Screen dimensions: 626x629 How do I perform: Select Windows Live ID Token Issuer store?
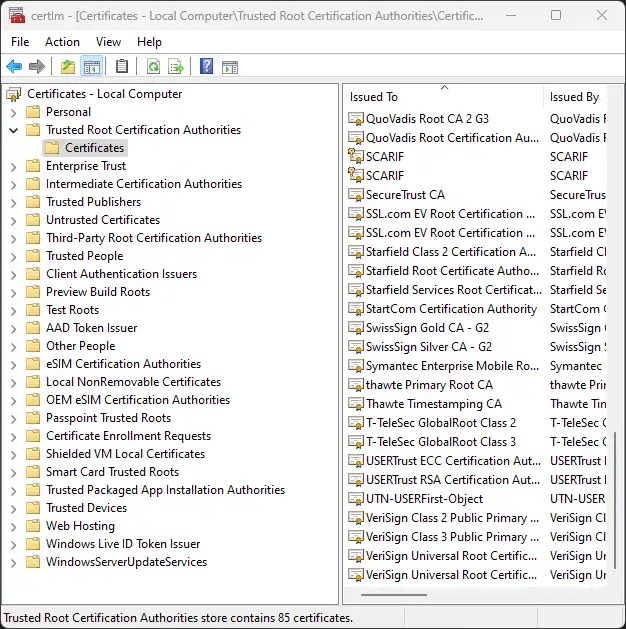123,544
